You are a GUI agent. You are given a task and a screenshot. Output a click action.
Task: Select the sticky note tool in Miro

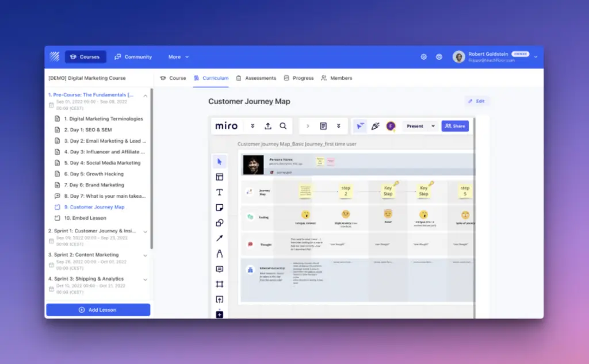point(219,207)
